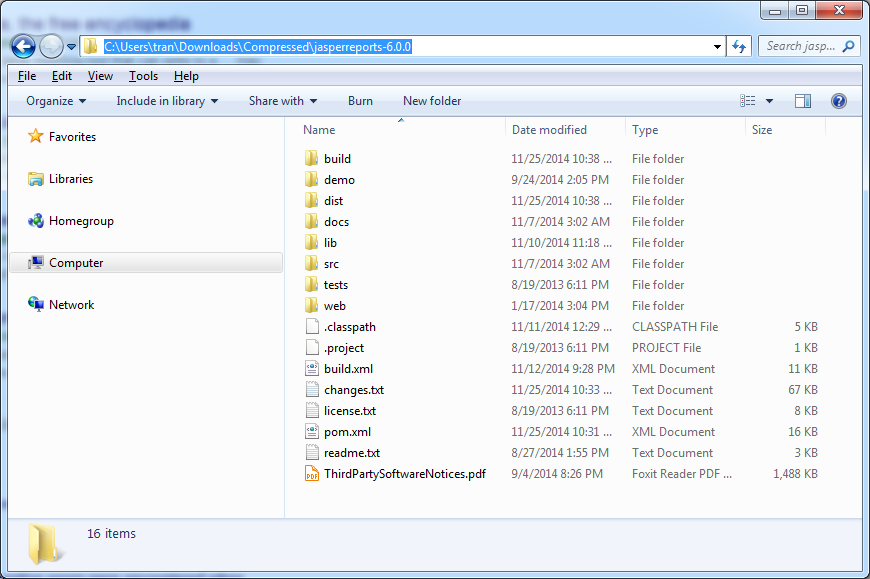Viewport: 870px width, 579px height.
Task: Click the lib folder icon
Action: pyautogui.click(x=311, y=243)
